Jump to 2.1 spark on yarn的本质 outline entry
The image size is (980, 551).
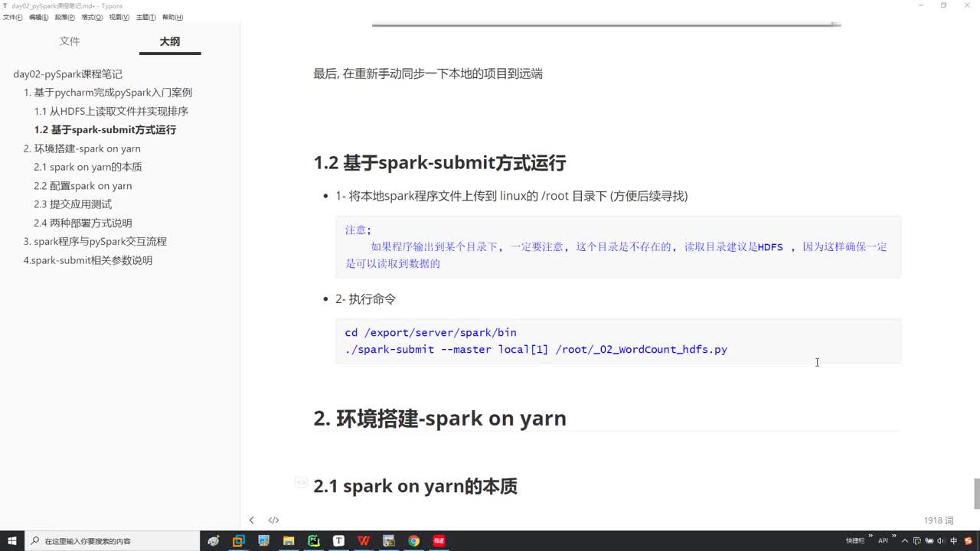coord(88,167)
